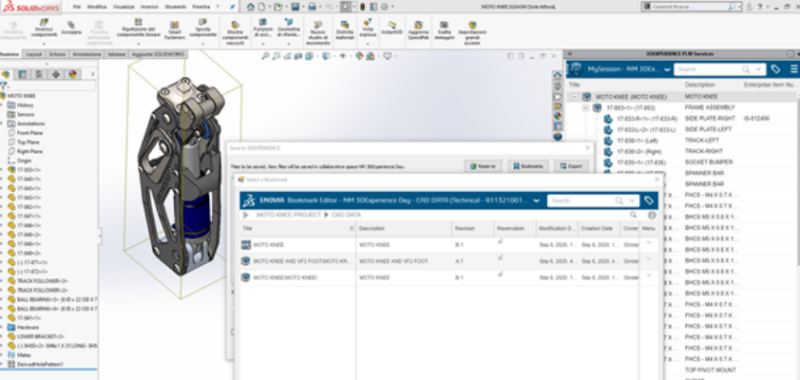Viewport: 800px width, 380px height.
Task: Click the Export button in save dialog
Action: (x=571, y=166)
